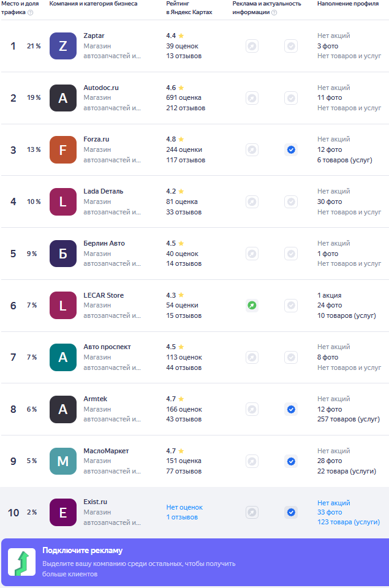389x588 pixels.
Task: Open '123 товара (услуги)' link for Exist.ru
Action: pyautogui.click(x=348, y=522)
